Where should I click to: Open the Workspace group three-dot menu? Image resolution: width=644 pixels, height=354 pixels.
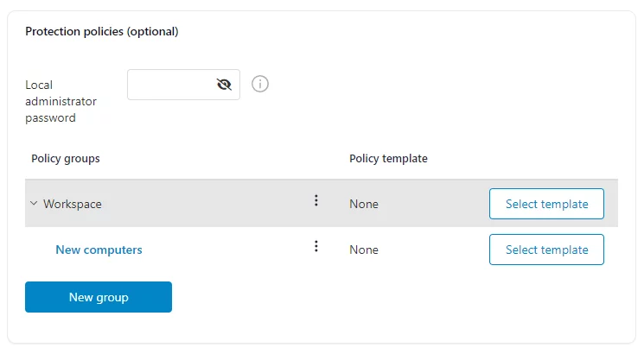tap(316, 200)
